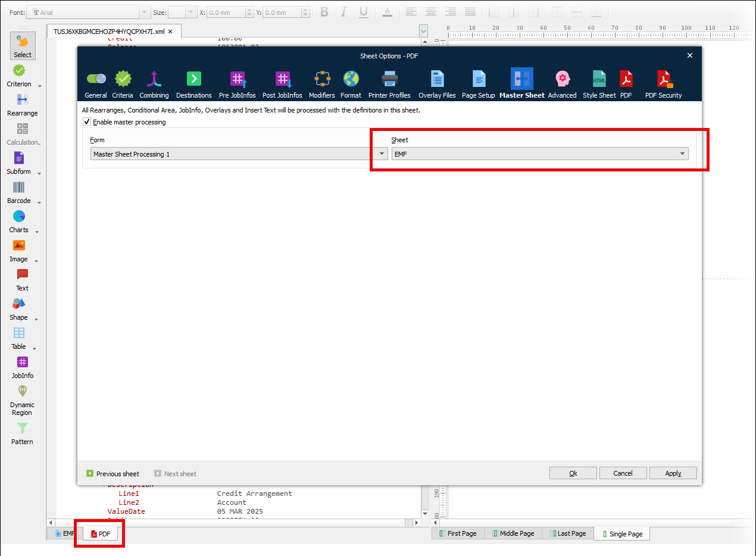Align text left in toolbar

[411, 12]
